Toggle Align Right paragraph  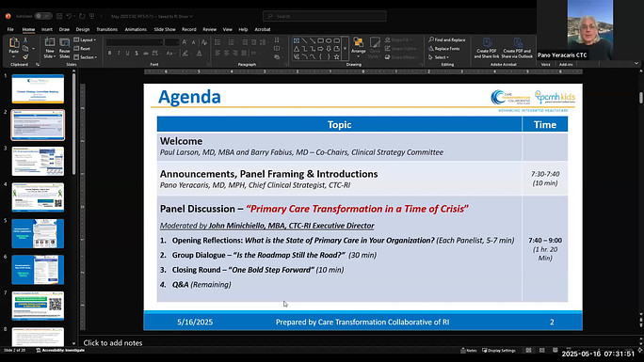pos(235,53)
